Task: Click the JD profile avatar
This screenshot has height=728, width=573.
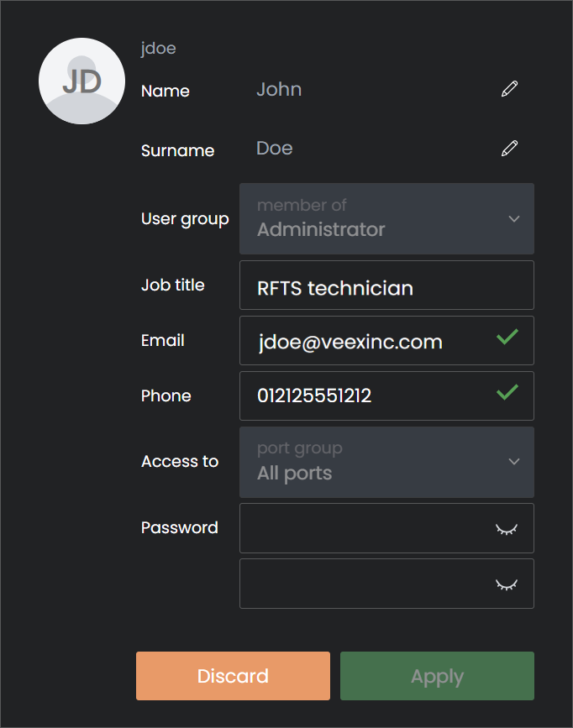Action: tap(81, 81)
